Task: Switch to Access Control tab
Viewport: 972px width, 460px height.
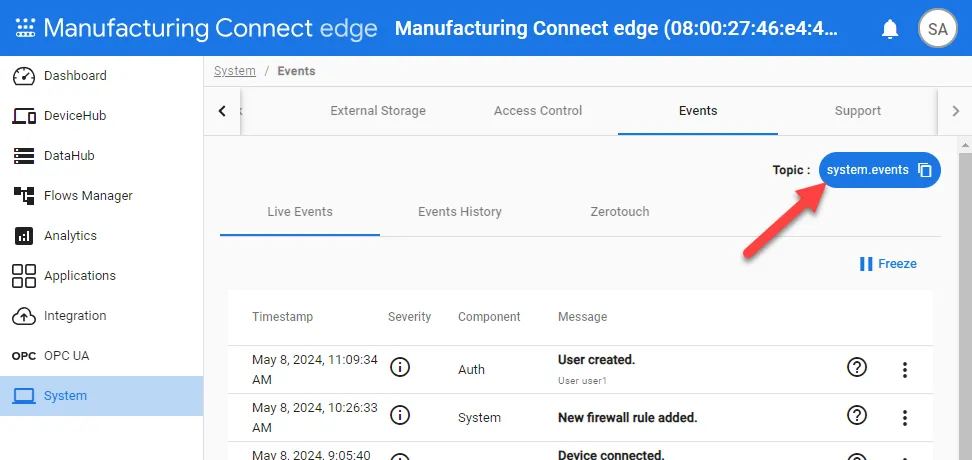Action: (538, 111)
